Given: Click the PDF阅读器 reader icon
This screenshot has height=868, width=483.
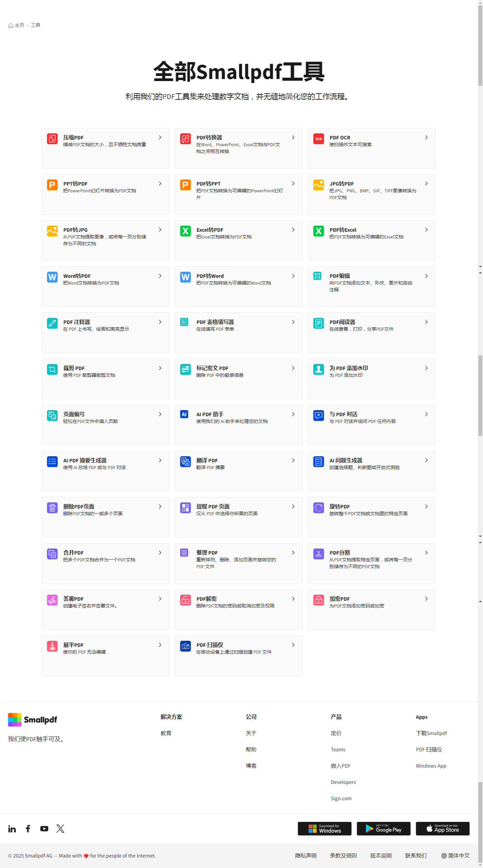Looking at the screenshot, I should (x=318, y=323).
